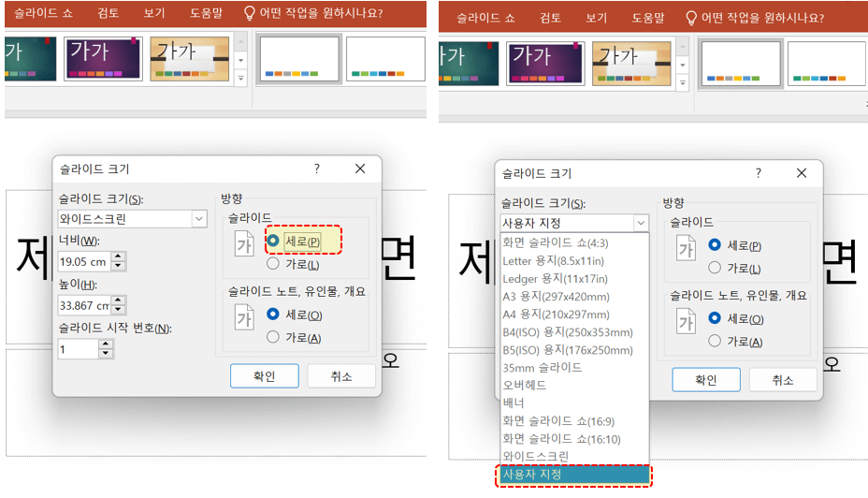The width and height of the screenshot is (868, 498).
Task: Close the left 슬라이드 크기 dialog with X
Action: pyautogui.click(x=360, y=168)
